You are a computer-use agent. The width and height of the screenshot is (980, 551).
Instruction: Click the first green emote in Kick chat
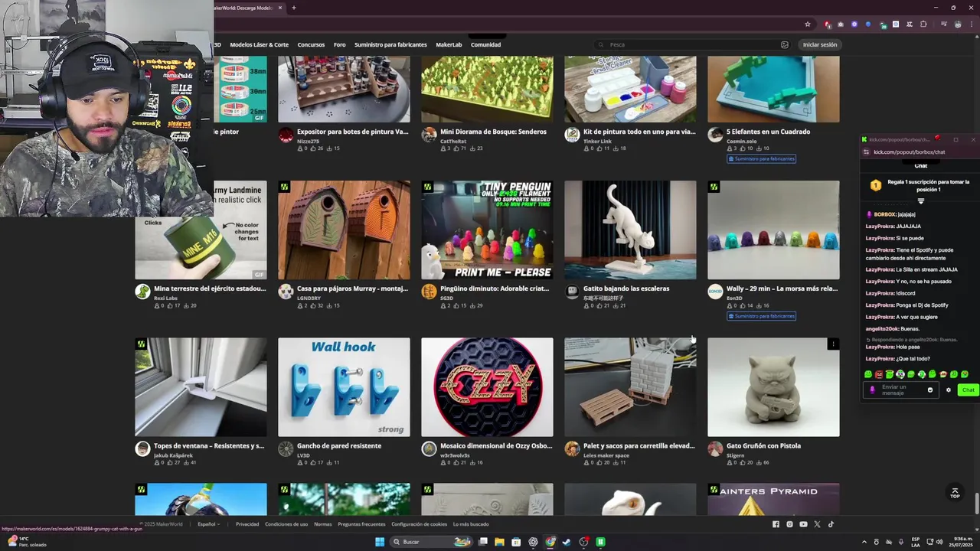868,374
